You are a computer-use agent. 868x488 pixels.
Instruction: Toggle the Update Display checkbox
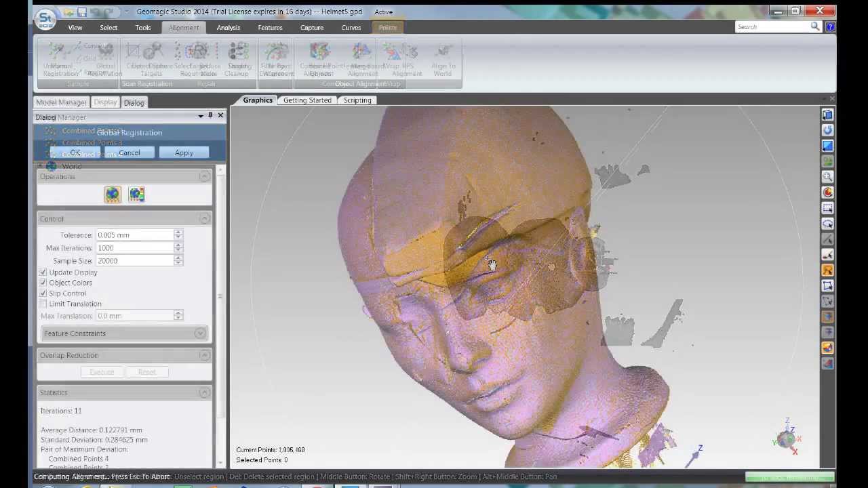(x=43, y=272)
